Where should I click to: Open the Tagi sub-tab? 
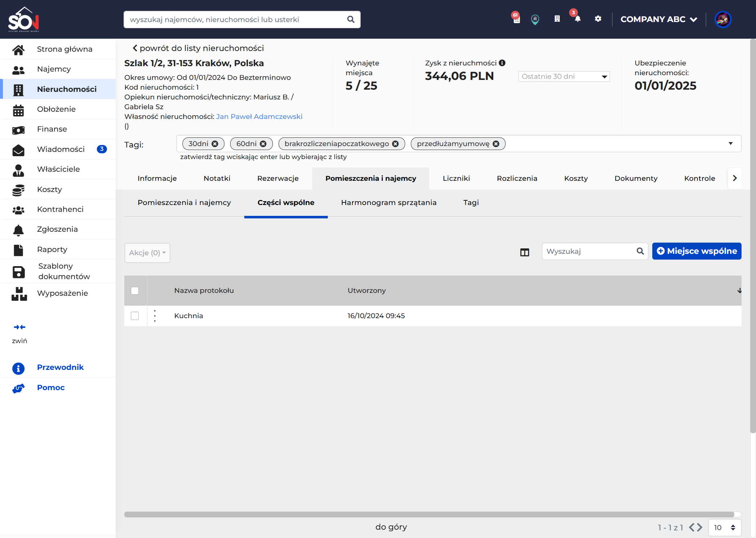[471, 203]
